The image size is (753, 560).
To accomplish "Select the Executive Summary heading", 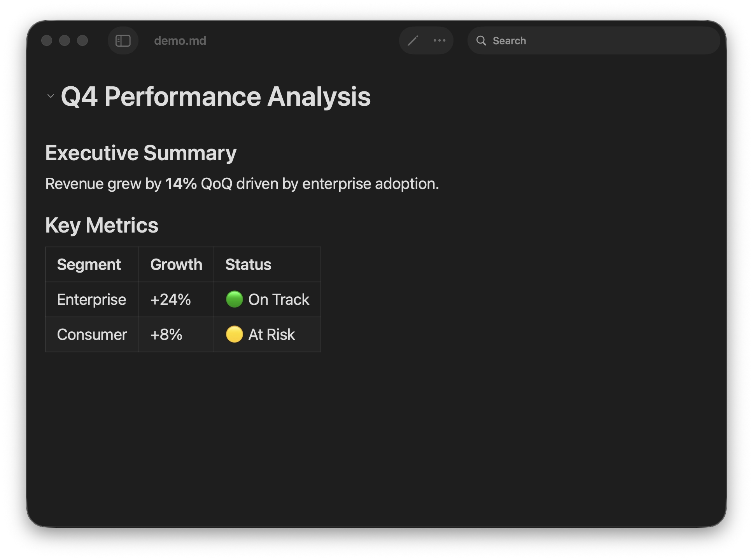I will point(141,153).
